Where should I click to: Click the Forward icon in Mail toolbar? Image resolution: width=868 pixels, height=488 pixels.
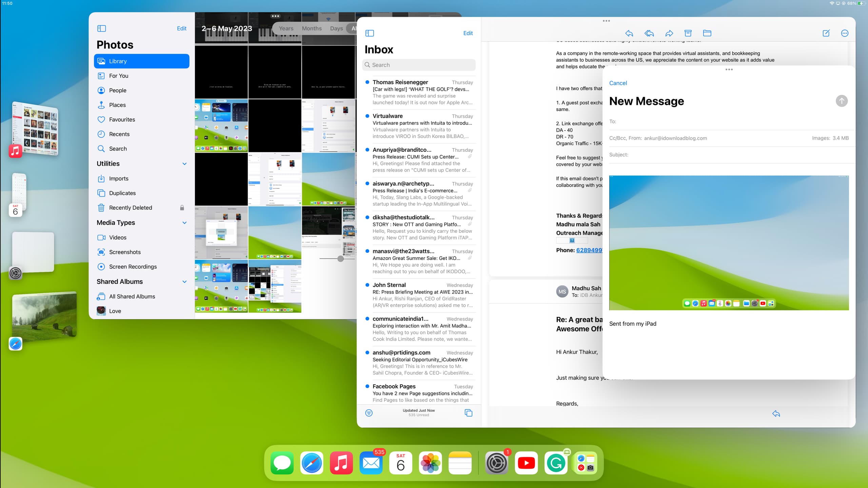click(x=669, y=33)
